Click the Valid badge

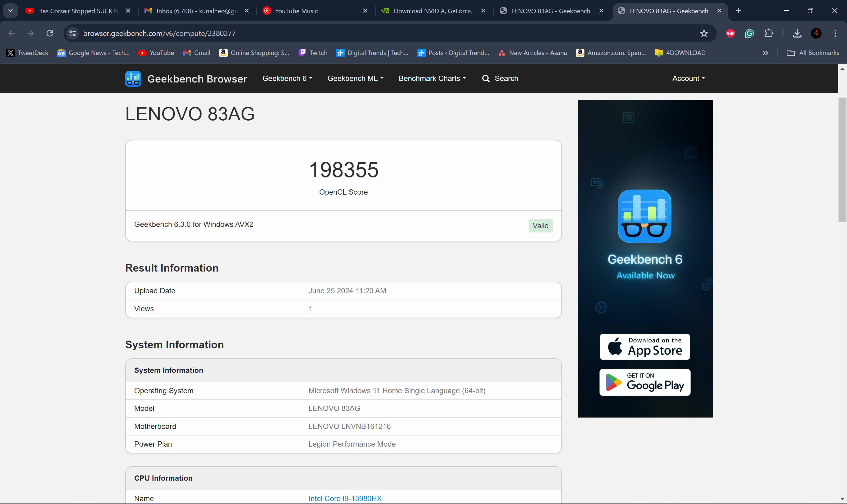540,226
